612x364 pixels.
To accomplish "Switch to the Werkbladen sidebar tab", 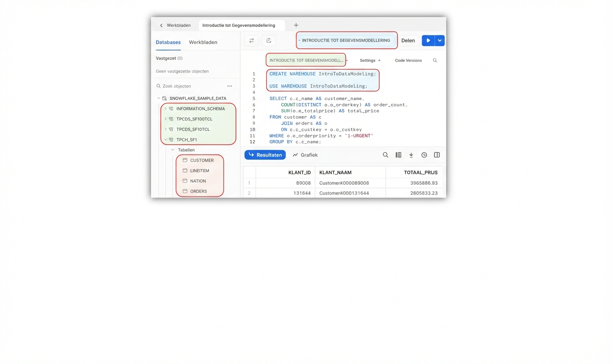I will coord(203,42).
